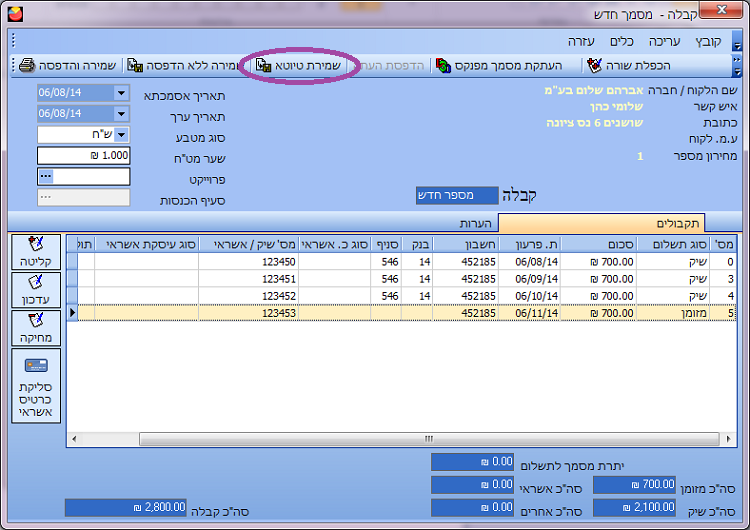Expand the סוג מטבע currency dropdown
Image resolution: width=750 pixels, height=530 pixels.
121,135
